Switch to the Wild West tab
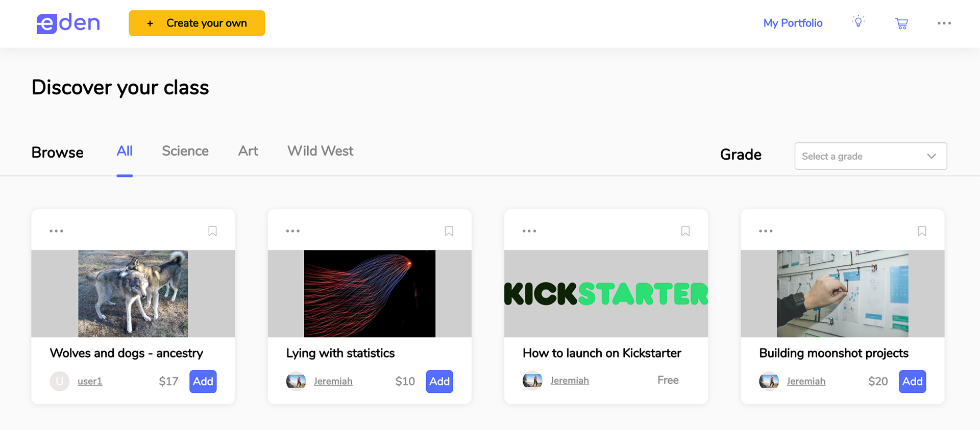This screenshot has height=430, width=980. click(x=321, y=151)
